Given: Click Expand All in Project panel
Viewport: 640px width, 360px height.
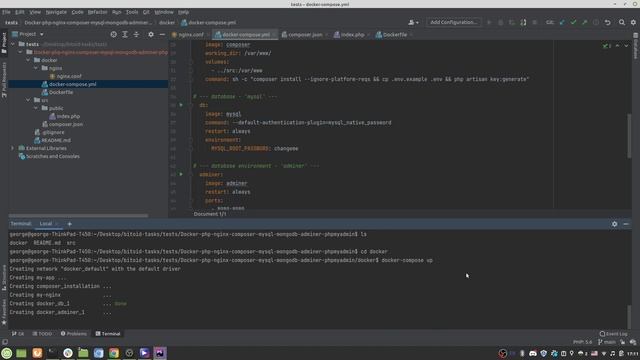Looking at the screenshot, I should (x=125, y=35).
